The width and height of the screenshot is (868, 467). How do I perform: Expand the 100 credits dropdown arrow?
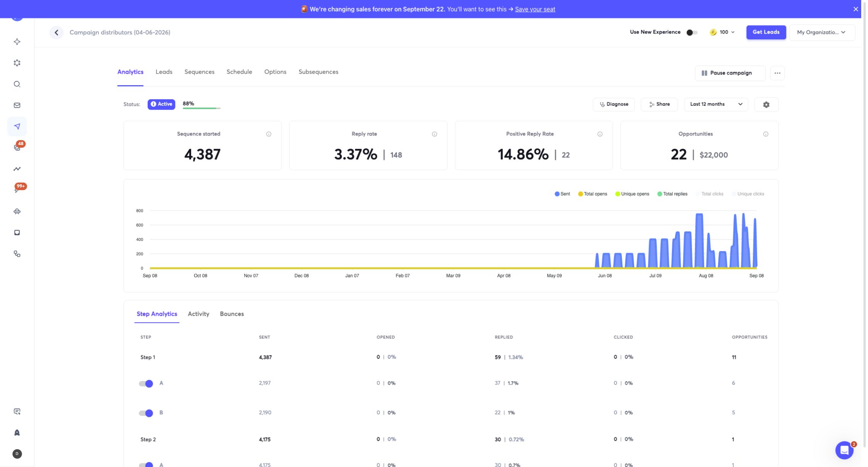(x=733, y=32)
